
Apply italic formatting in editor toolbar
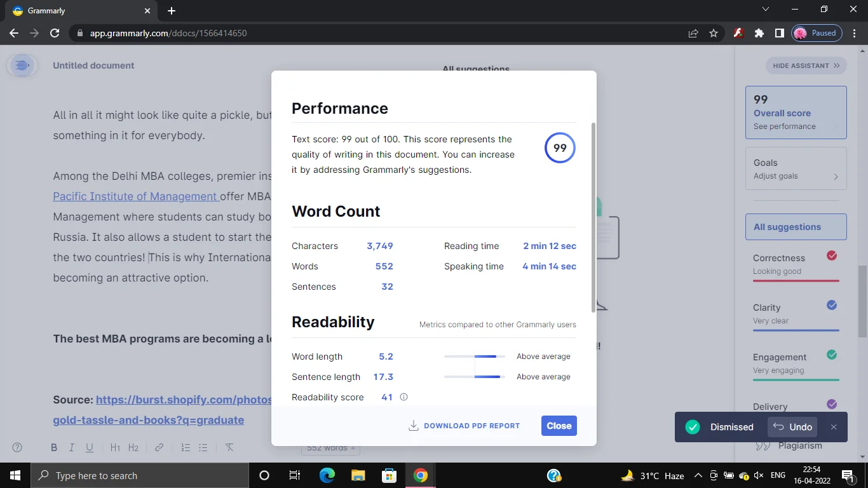tap(72, 448)
